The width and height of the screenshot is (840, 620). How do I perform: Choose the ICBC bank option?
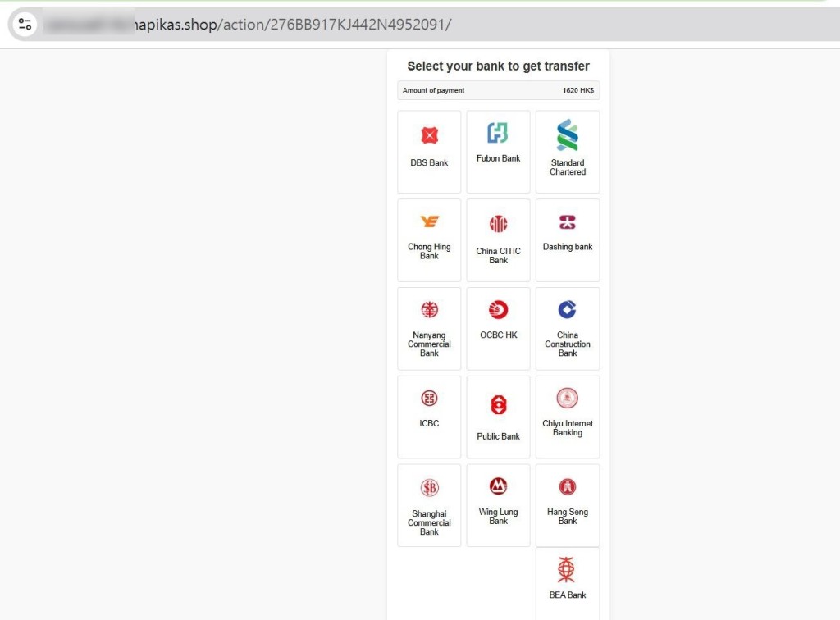pyautogui.click(x=429, y=417)
